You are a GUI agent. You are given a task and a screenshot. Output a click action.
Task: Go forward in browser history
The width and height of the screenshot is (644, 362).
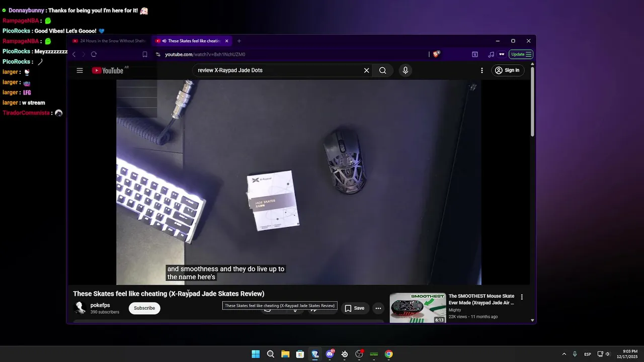point(83,54)
